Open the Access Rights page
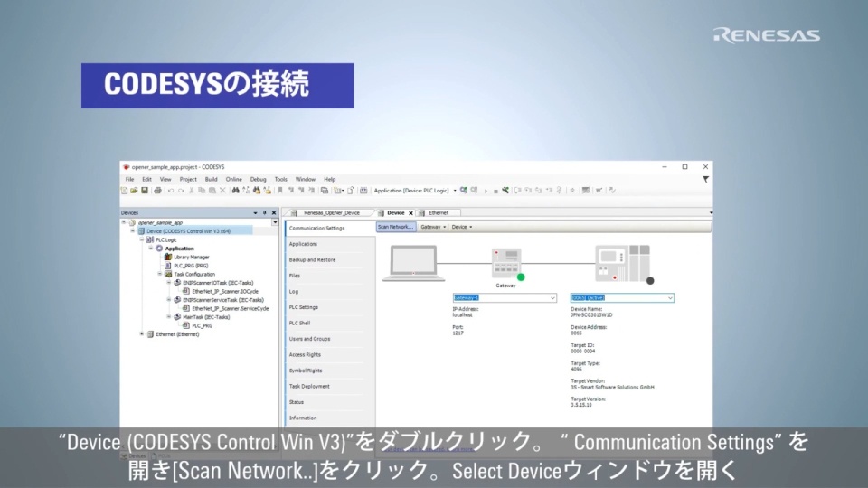This screenshot has height=488, width=868. click(x=305, y=354)
